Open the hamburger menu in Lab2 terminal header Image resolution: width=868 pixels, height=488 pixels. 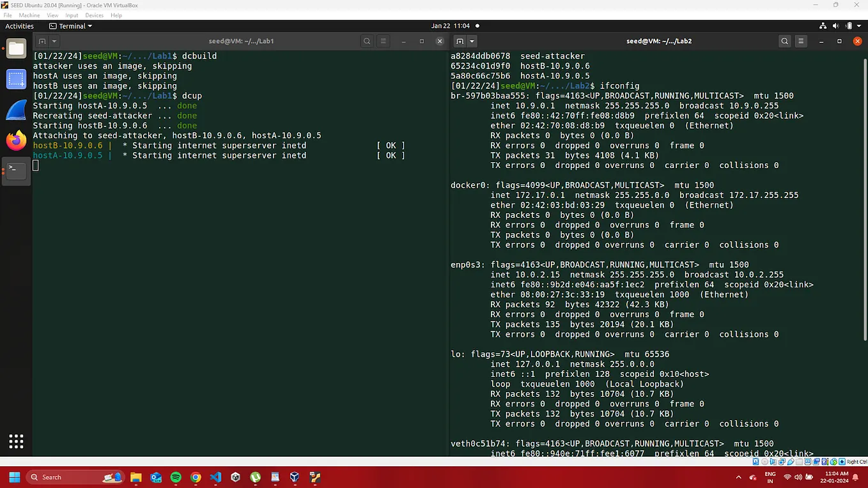click(800, 40)
